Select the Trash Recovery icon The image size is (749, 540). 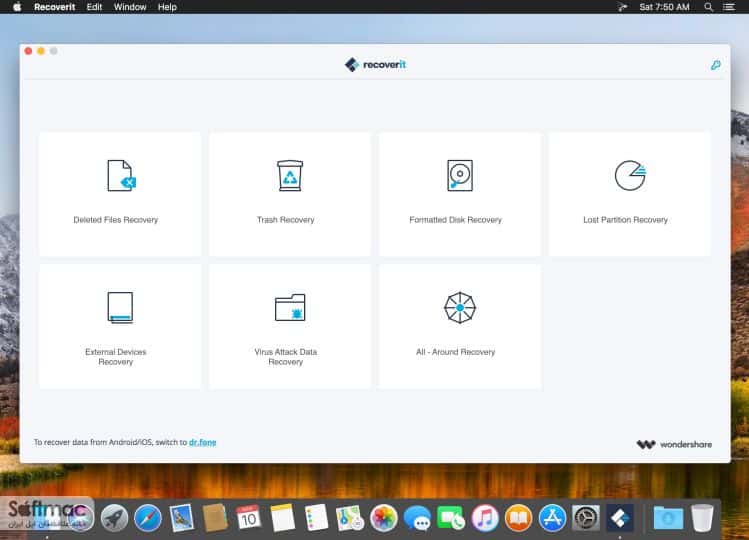pos(290,175)
